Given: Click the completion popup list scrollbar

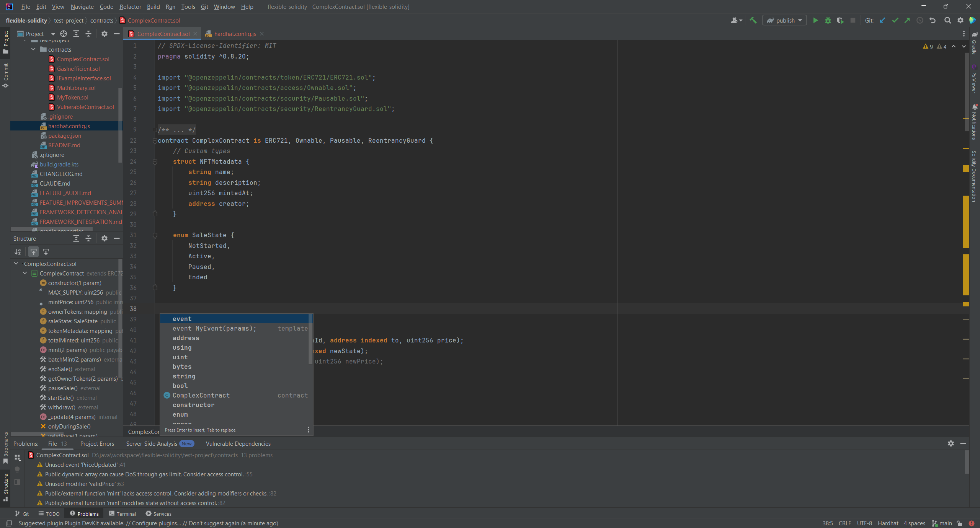Looking at the screenshot, I should tap(310, 339).
